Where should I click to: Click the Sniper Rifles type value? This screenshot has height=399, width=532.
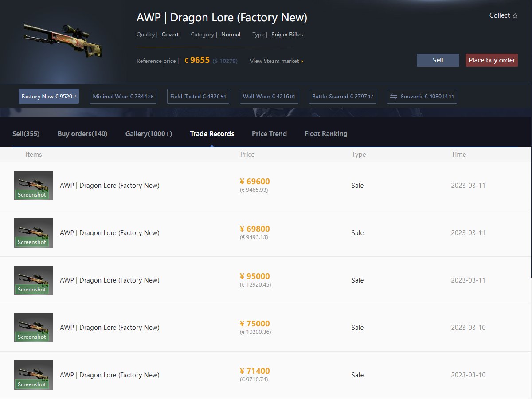pos(287,35)
